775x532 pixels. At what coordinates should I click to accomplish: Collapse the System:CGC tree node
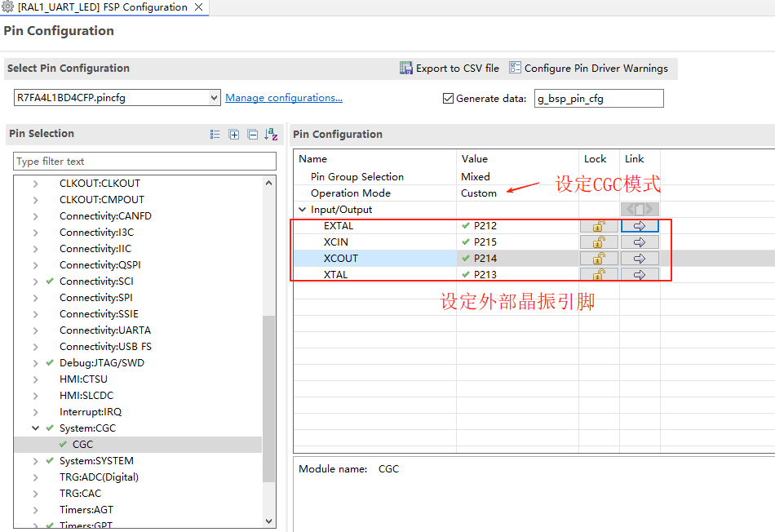(36, 428)
